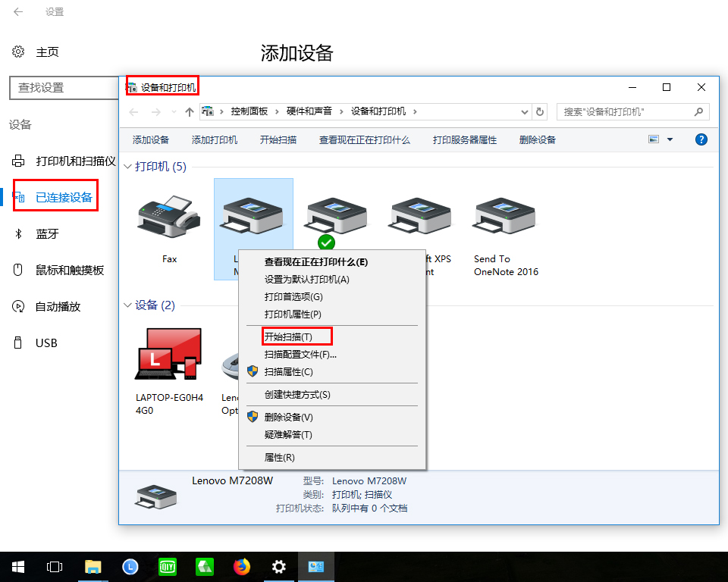728x582 pixels.
Task: Choose 疑难解答(T) in context menu
Action: click(332, 435)
